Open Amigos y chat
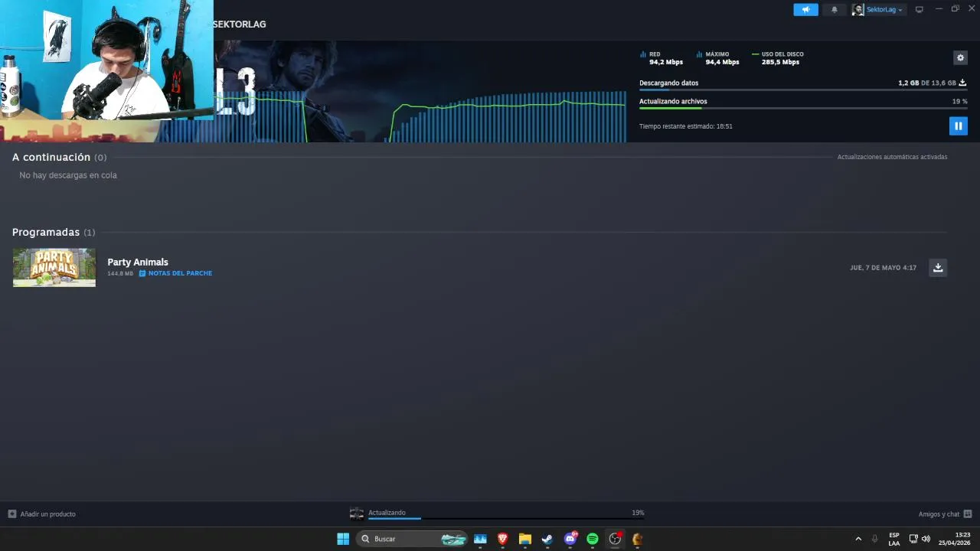Image resolution: width=980 pixels, height=551 pixels. [x=939, y=514]
